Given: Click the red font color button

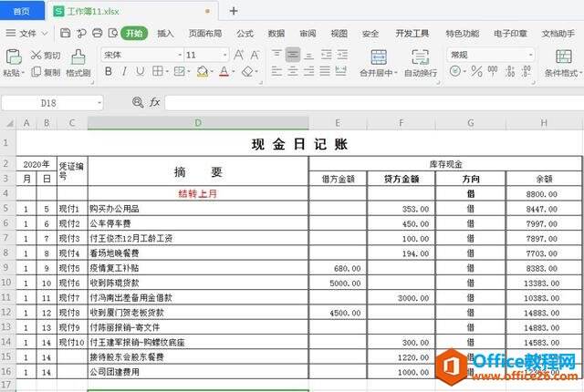Looking at the screenshot, I should point(223,72).
